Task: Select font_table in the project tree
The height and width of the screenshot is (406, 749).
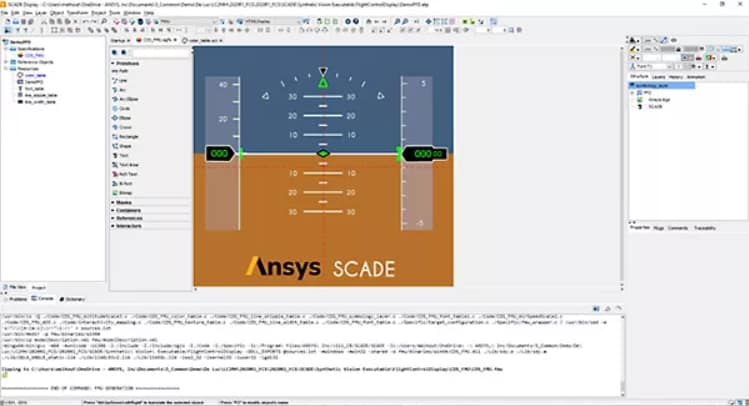Action: [34, 89]
